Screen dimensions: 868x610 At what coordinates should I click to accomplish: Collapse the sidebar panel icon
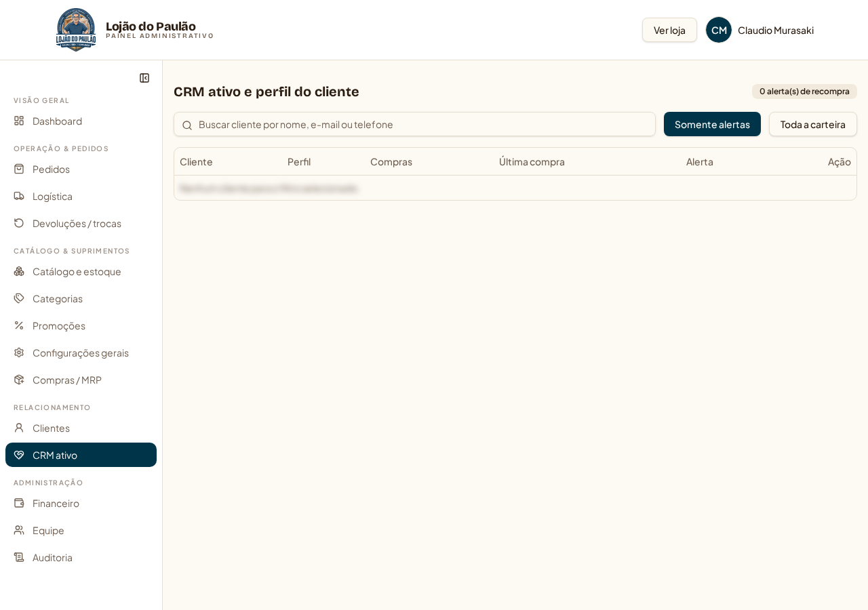[144, 78]
